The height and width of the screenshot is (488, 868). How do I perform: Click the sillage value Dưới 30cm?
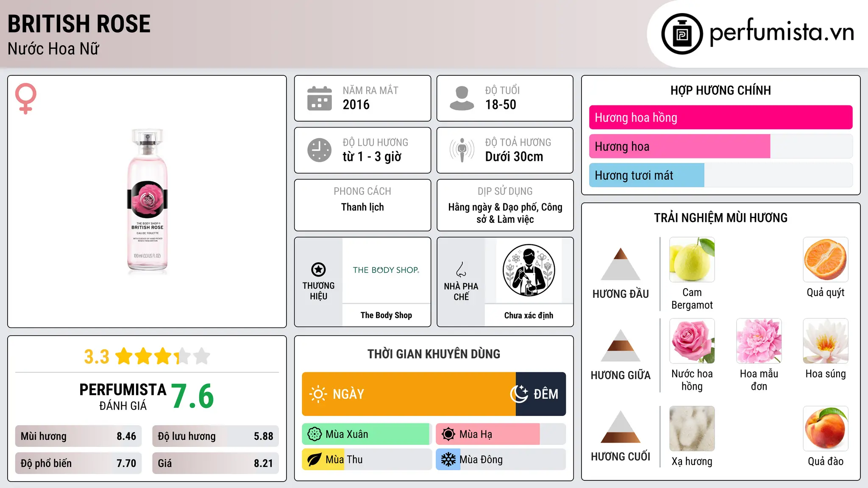click(514, 157)
